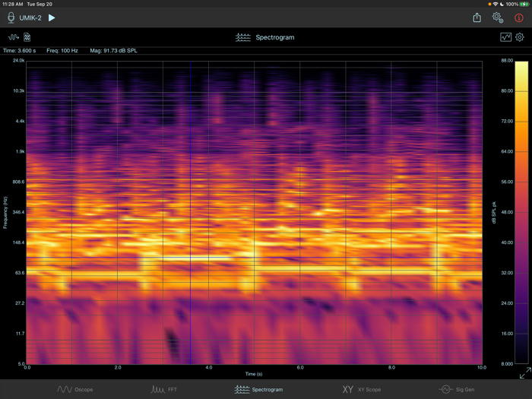Tap the 11:28 AM clock in status bar
532x399 pixels.
tap(13, 4)
